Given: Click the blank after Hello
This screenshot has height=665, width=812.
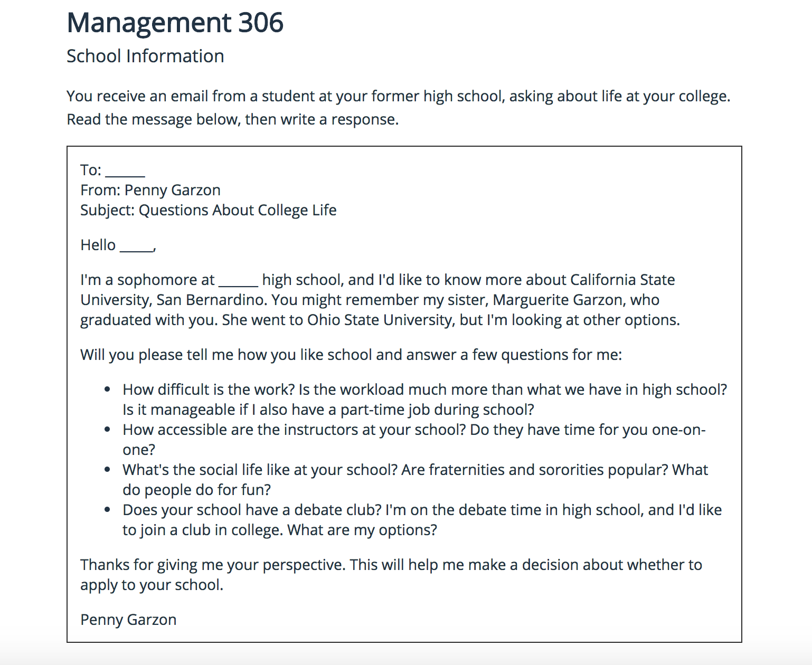Looking at the screenshot, I should 137,246.
